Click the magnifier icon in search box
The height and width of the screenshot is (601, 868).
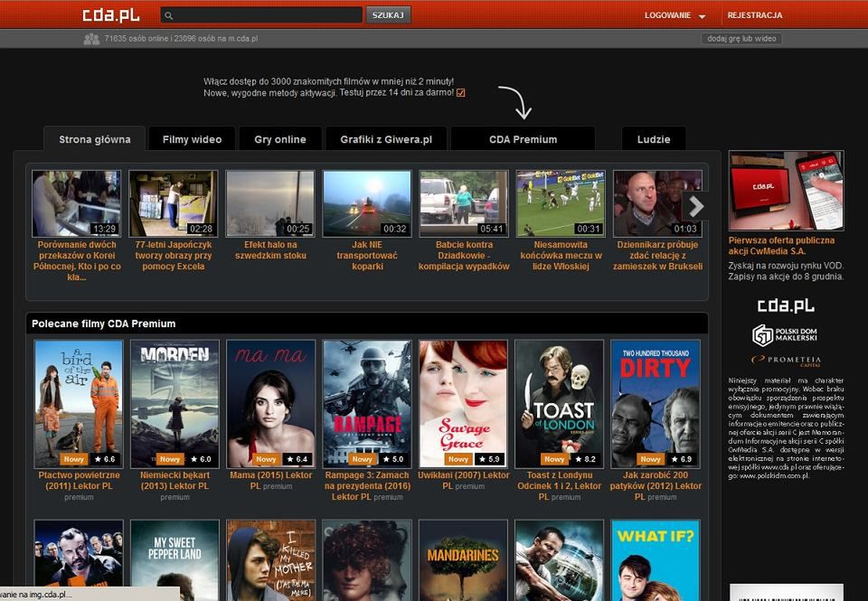tap(169, 15)
